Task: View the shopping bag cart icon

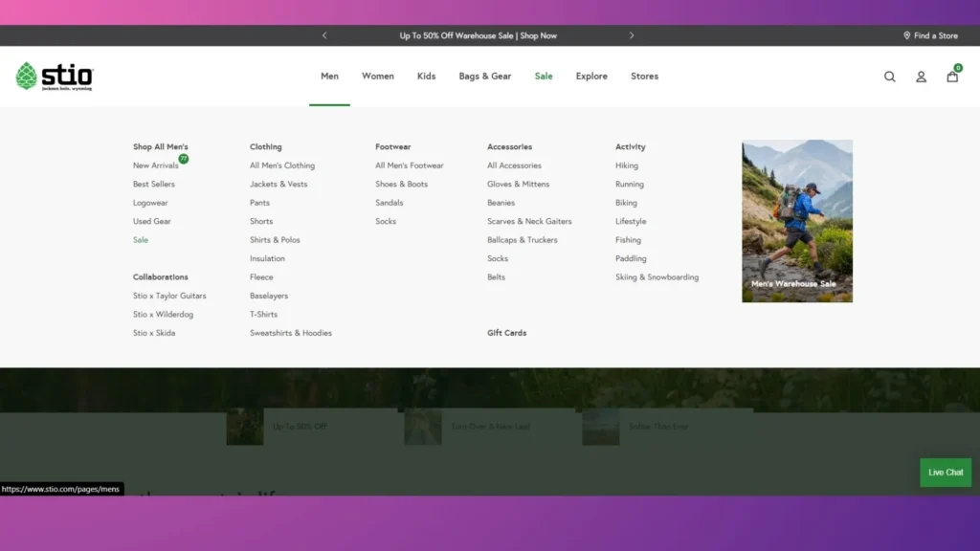Action: (952, 77)
